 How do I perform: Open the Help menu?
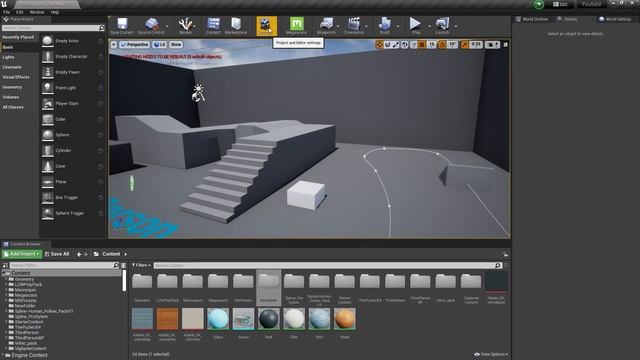pos(55,12)
